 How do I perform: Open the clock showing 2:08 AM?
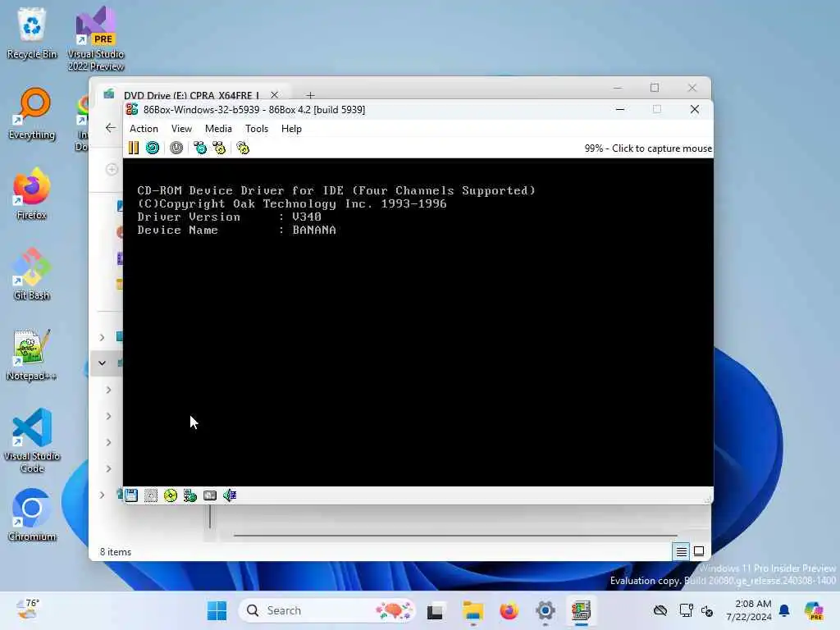click(x=749, y=610)
